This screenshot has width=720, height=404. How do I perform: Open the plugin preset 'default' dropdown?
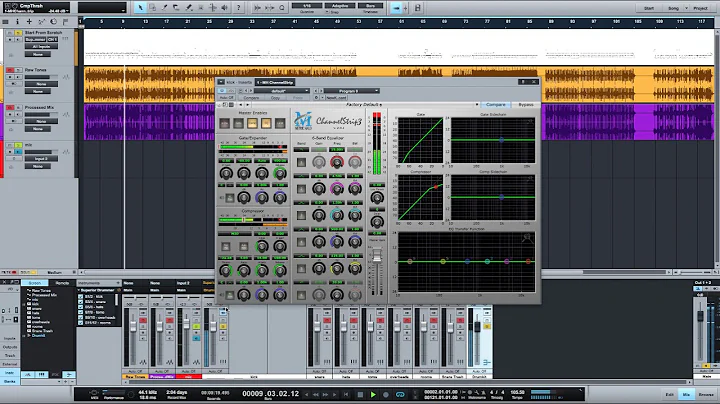point(282,91)
